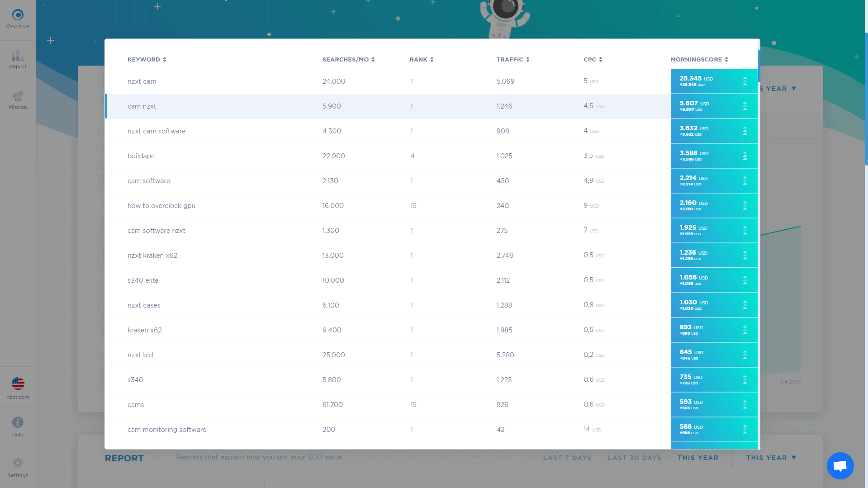Select the 'nzxt bld' keyword
Image resolution: width=868 pixels, height=488 pixels.
point(140,355)
